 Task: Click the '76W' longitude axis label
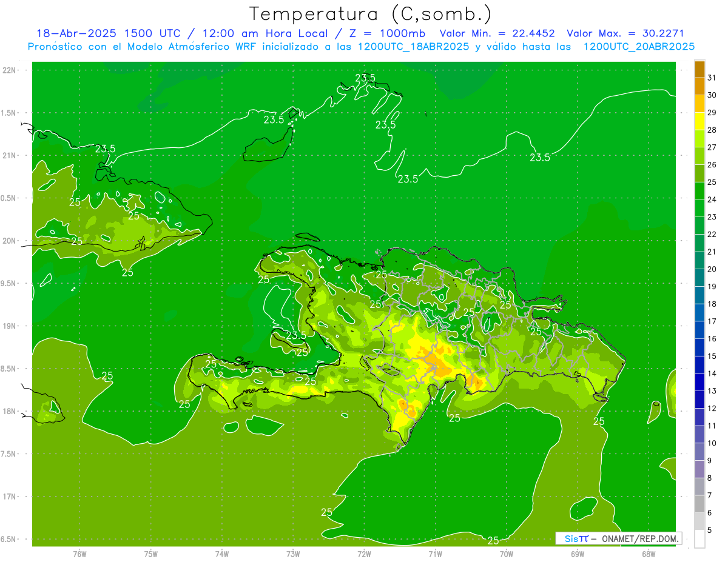[79, 554]
